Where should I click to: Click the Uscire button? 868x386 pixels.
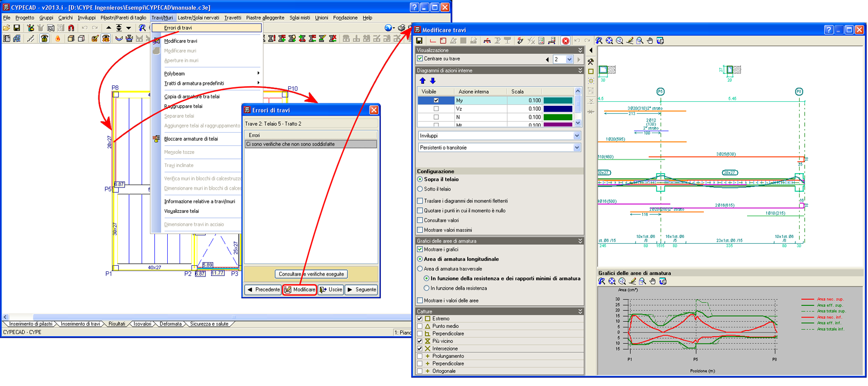point(331,290)
